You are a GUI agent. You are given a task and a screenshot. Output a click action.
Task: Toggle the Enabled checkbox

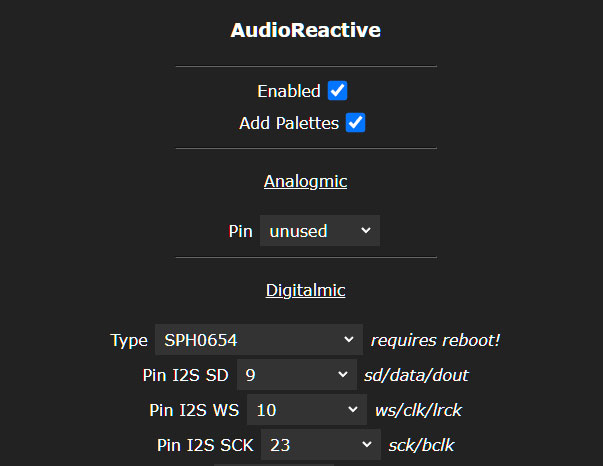[338, 91]
